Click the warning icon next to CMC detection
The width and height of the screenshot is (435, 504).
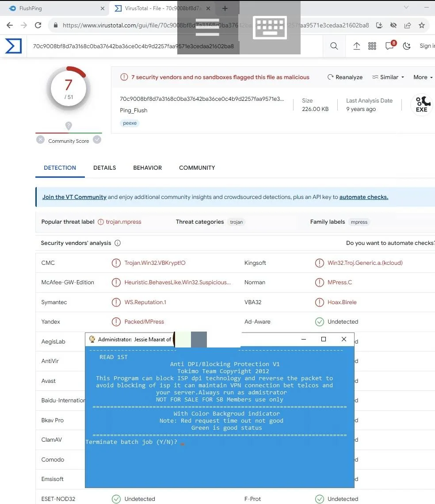click(116, 263)
